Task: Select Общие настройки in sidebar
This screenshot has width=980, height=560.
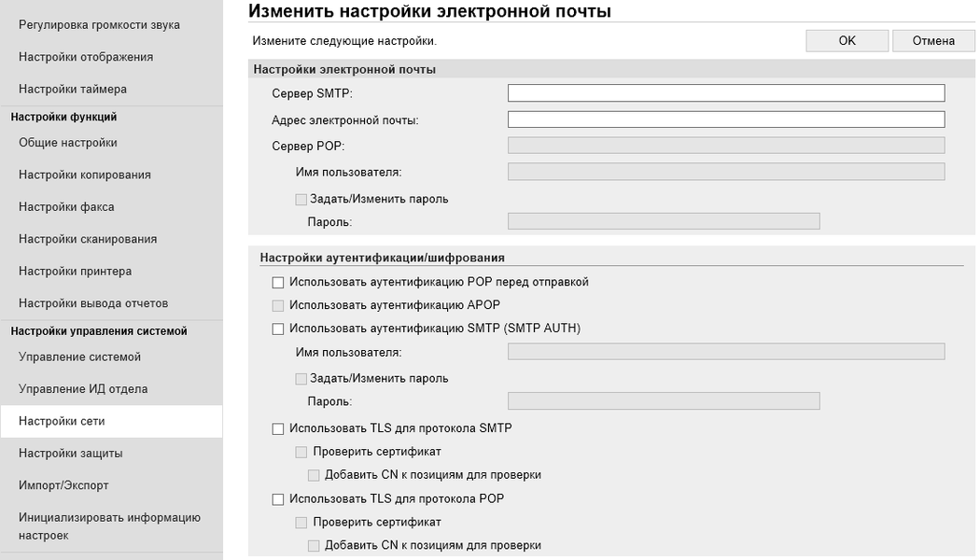Action: (68, 143)
